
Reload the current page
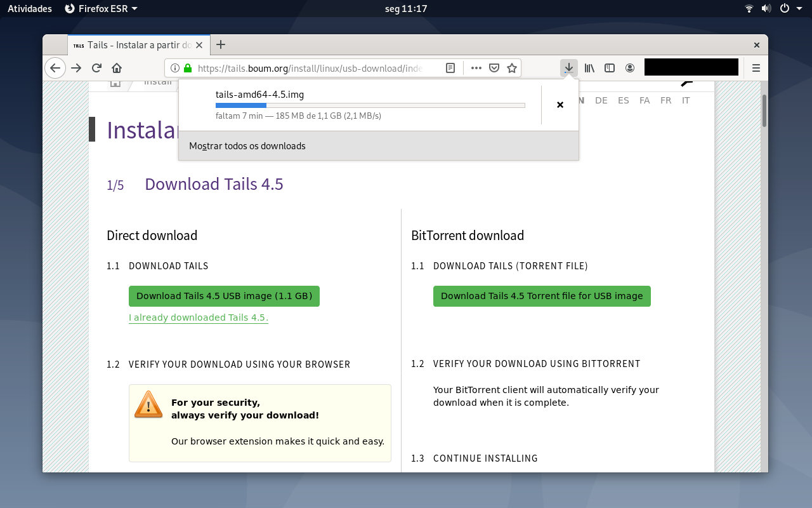96,68
